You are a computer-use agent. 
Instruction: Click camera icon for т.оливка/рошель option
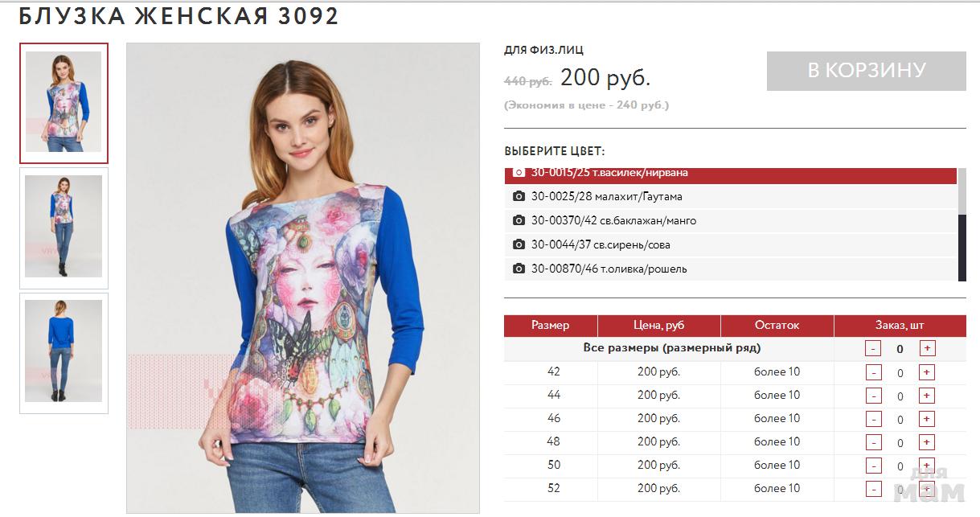(519, 269)
